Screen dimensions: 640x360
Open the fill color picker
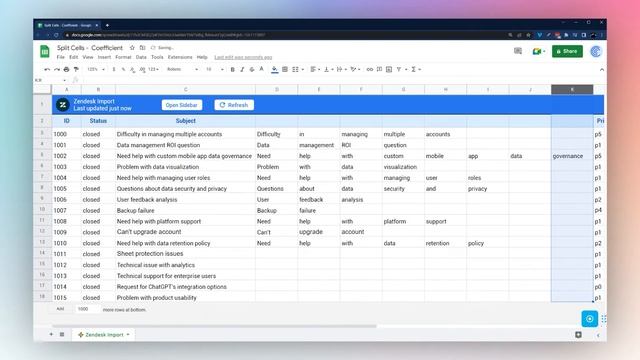[x=275, y=69]
